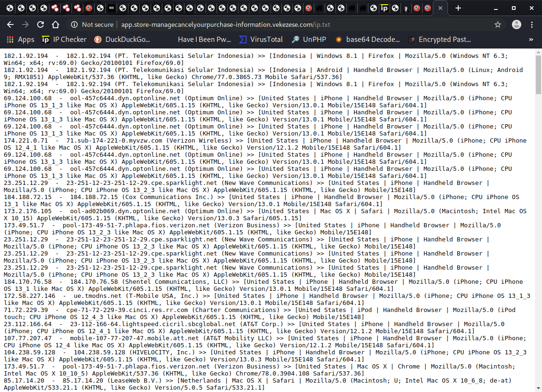This screenshot has height=392, width=542.
Task: Open the browser home page
Action: (56, 24)
